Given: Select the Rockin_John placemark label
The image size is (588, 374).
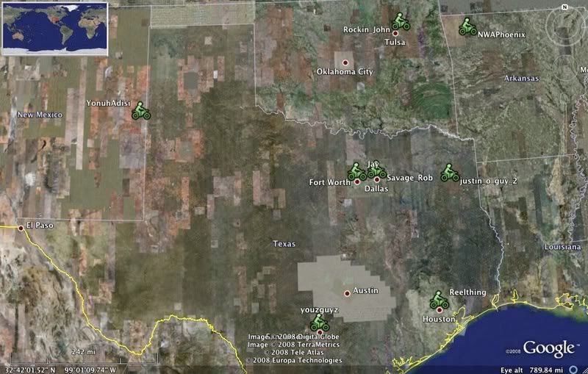Looking at the screenshot, I should 367,29.
